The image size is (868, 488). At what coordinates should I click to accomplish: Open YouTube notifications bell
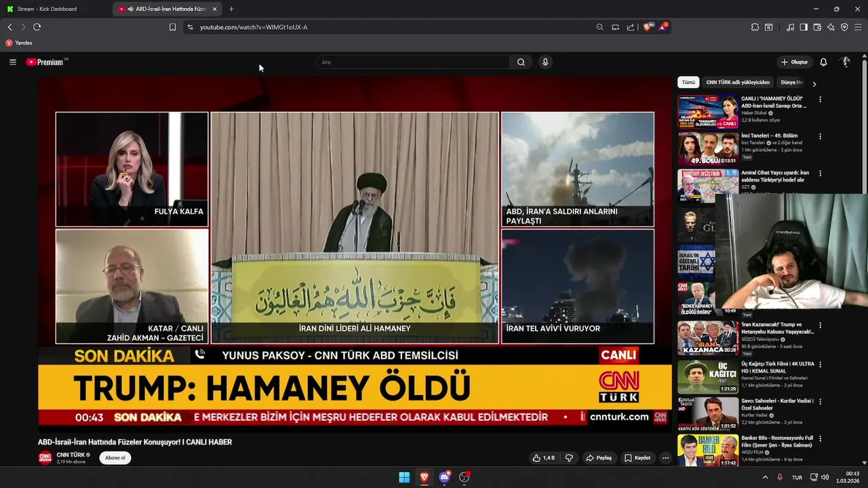pos(823,62)
